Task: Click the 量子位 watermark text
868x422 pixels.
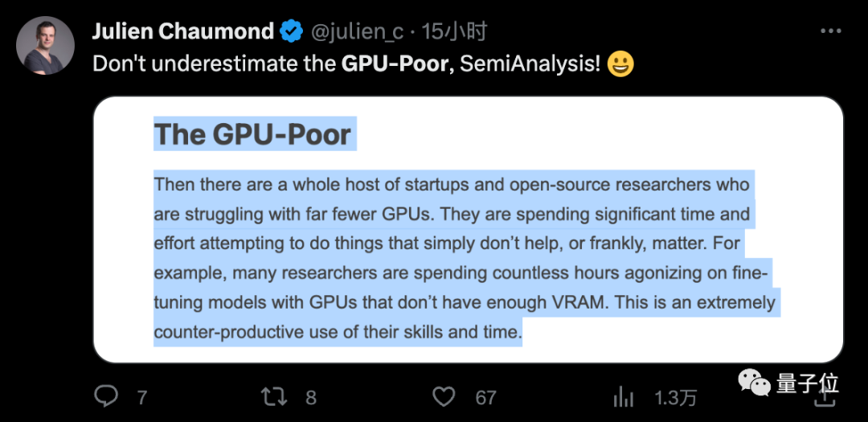Action: point(808,383)
